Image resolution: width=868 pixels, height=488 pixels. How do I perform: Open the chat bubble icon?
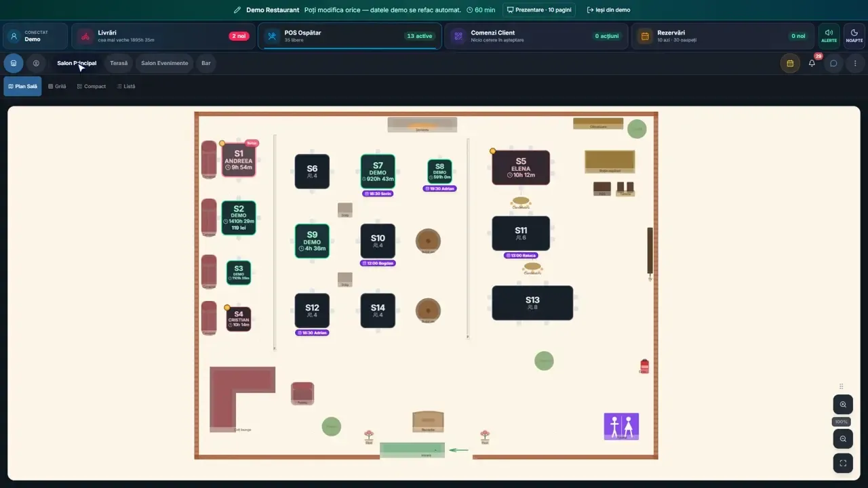coord(833,63)
